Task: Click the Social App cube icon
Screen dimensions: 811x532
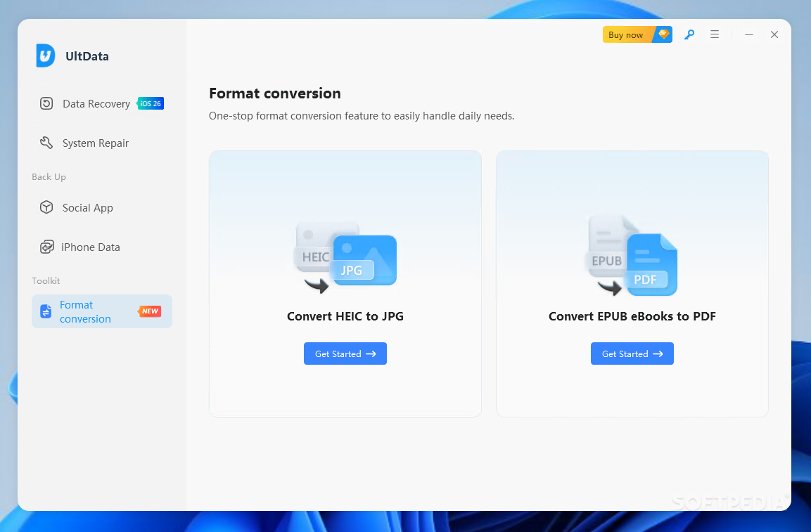Action: click(x=46, y=207)
